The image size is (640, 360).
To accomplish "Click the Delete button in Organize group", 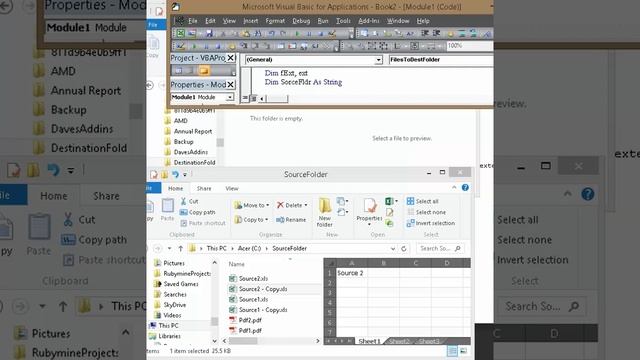I will (x=292, y=205).
